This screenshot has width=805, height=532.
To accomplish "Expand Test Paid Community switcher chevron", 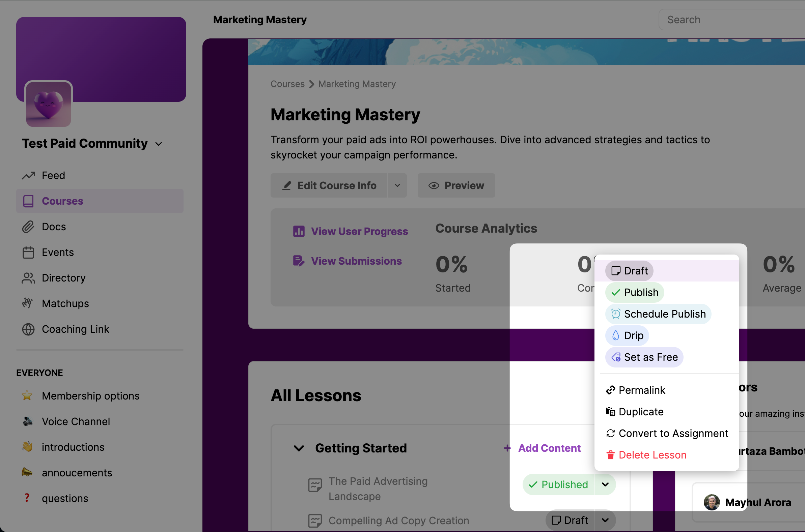I will [159, 144].
